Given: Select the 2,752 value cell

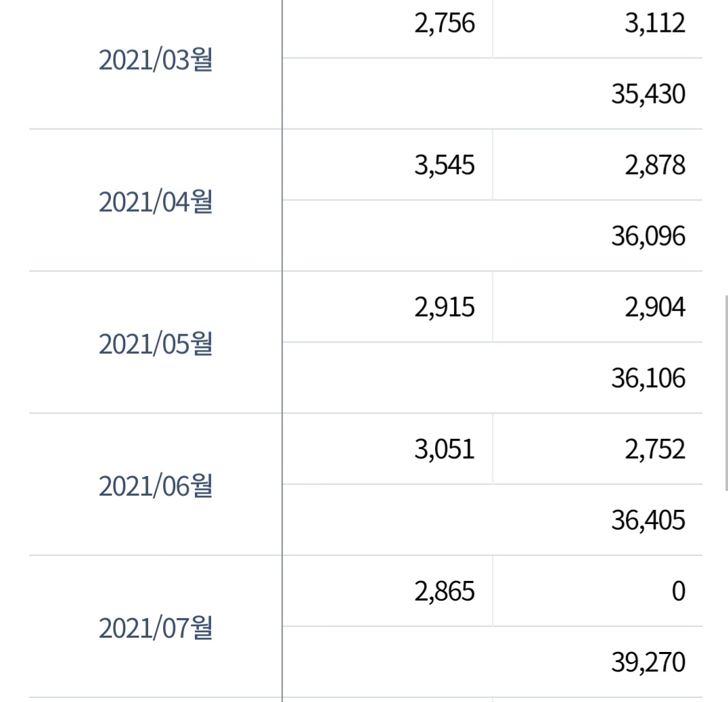Looking at the screenshot, I should point(597,449).
